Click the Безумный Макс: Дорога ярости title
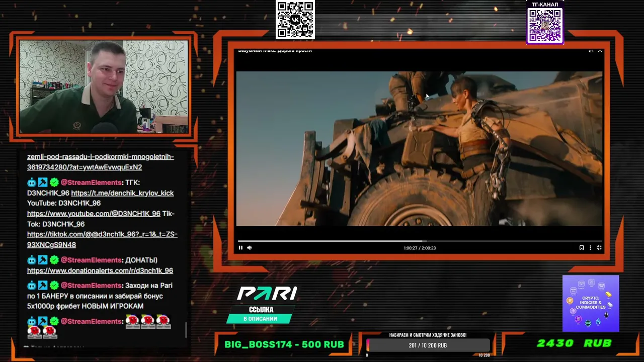Screen dimensions: 644x362 pyautogui.click(x=275, y=50)
